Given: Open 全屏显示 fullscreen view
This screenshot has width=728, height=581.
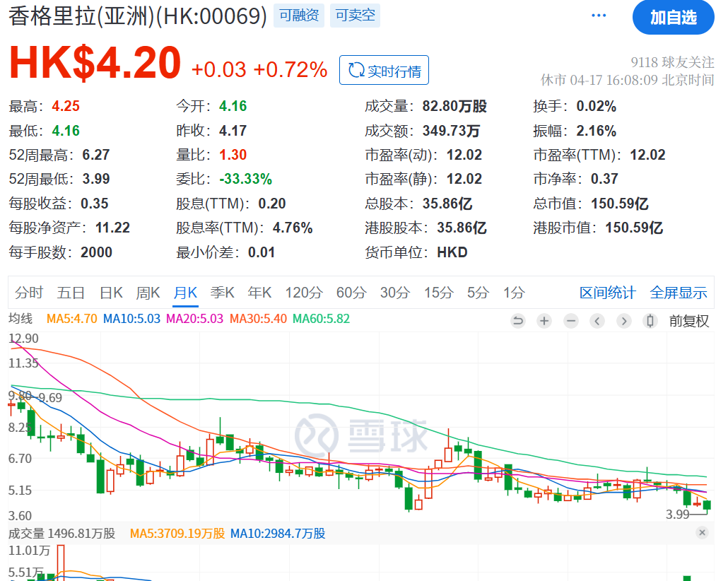Looking at the screenshot, I should click(679, 293).
